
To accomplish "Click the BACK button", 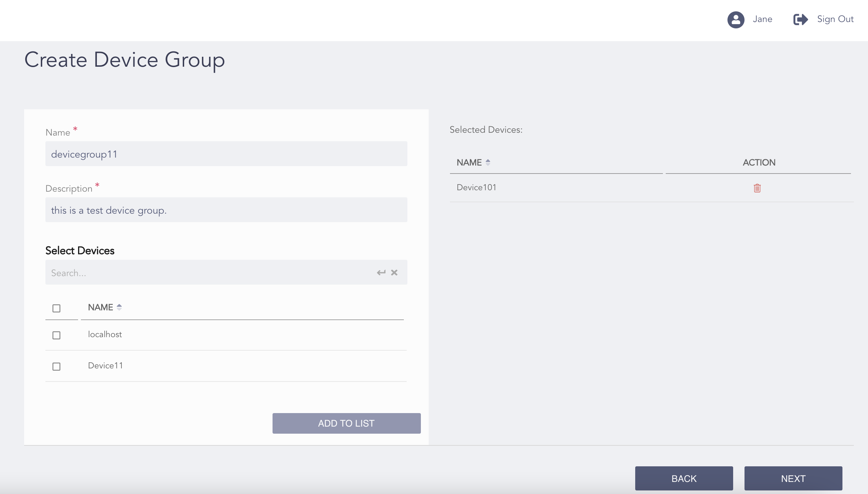I will pos(684,478).
